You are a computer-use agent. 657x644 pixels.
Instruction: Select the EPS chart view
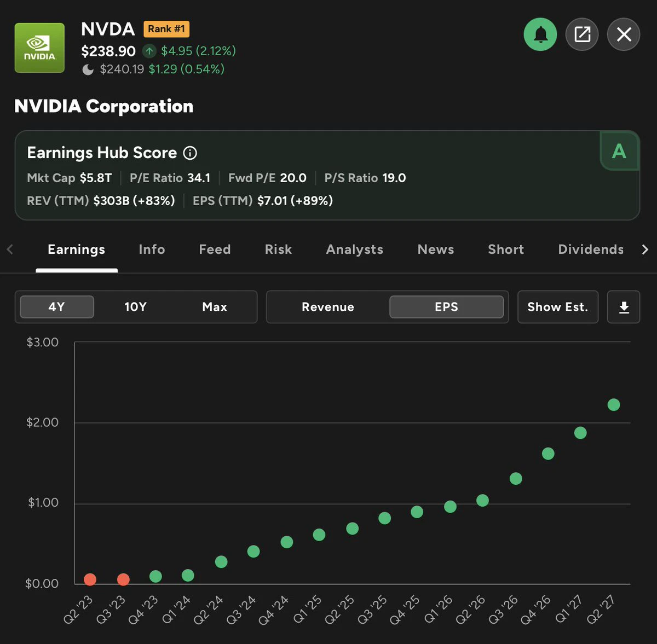pyautogui.click(x=446, y=307)
